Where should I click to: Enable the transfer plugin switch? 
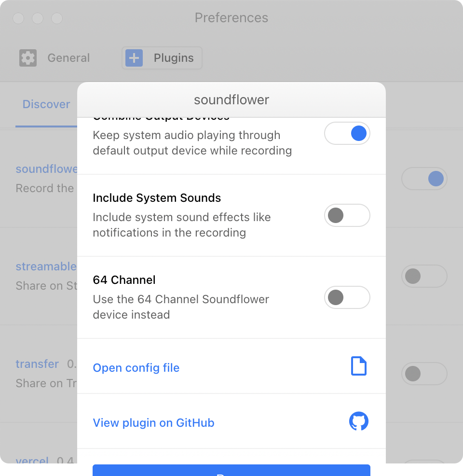click(x=424, y=373)
